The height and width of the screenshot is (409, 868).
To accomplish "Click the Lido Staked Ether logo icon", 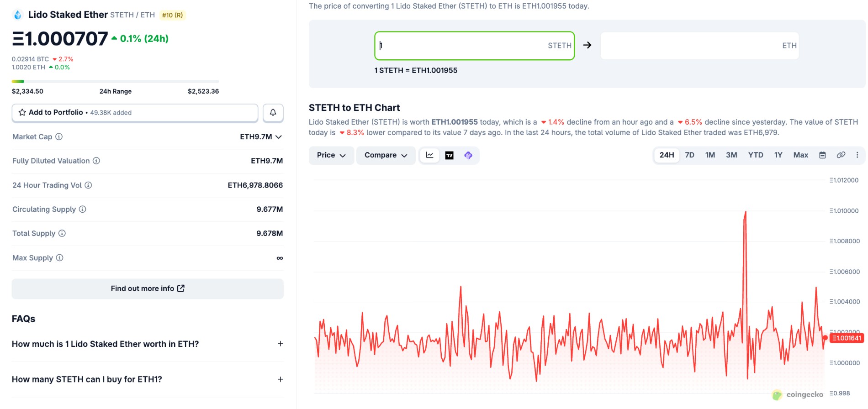I will coord(18,15).
